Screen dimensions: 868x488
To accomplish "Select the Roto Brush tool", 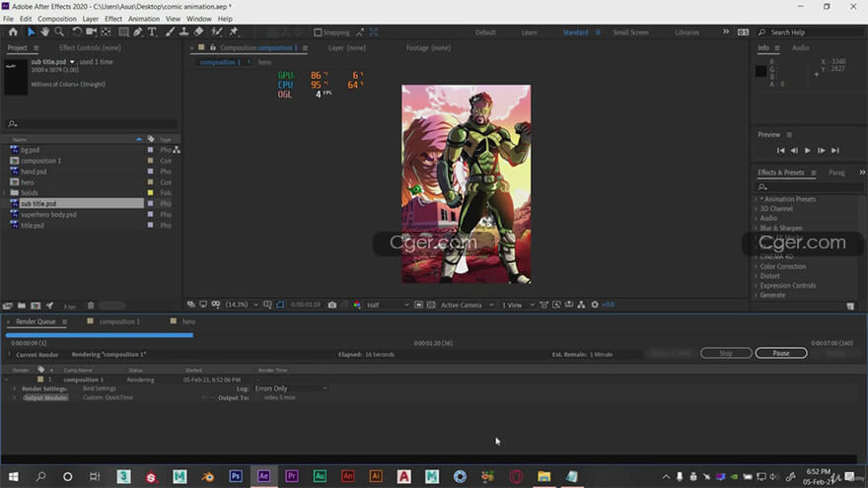I will [x=216, y=33].
